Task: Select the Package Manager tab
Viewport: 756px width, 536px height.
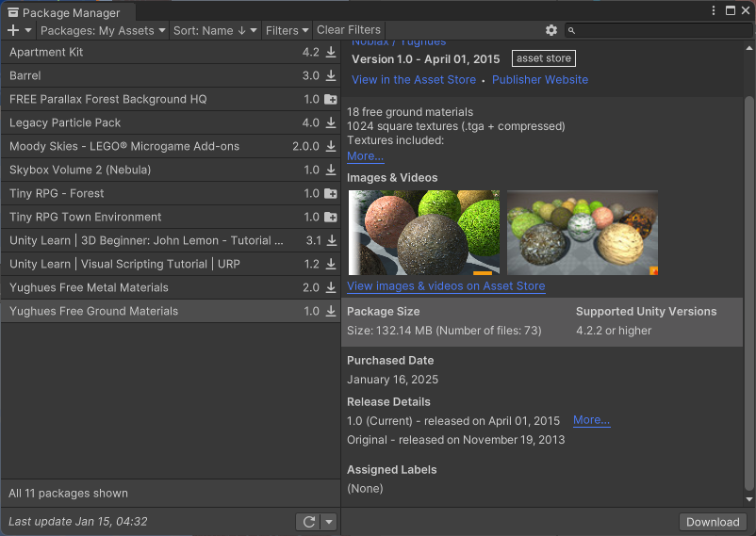Action: (67, 12)
